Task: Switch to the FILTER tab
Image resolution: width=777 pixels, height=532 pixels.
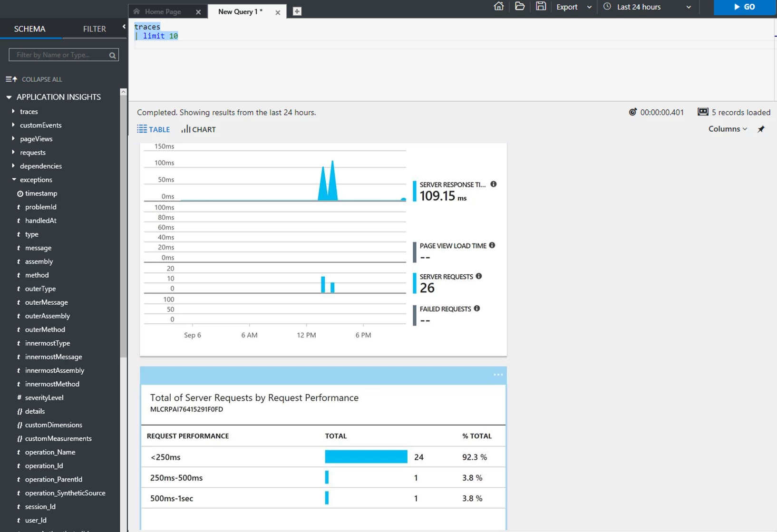Action: 95,29
